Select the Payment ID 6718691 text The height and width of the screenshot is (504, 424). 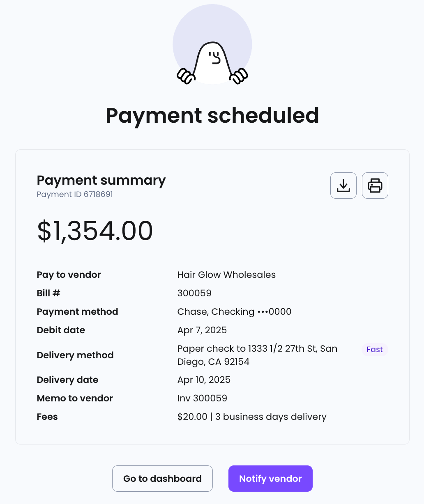75,194
